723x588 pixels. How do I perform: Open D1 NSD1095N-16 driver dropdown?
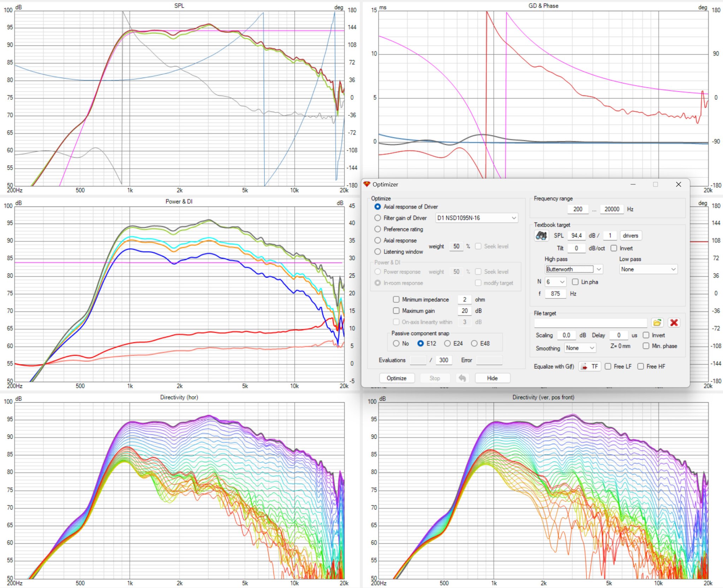pos(477,218)
